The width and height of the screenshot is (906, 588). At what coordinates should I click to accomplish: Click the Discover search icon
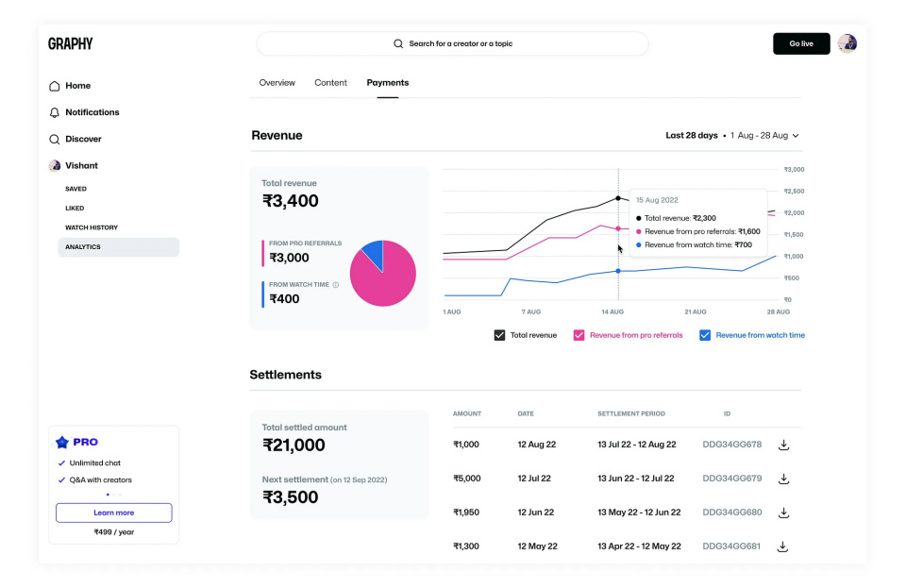pos(55,139)
